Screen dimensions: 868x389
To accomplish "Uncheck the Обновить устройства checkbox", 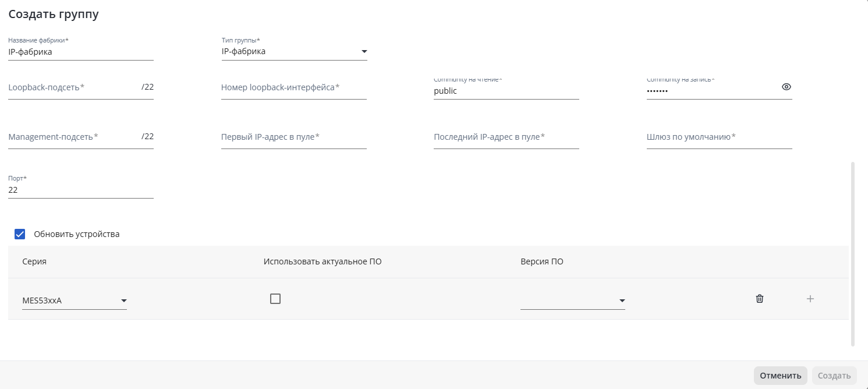I will [20, 234].
